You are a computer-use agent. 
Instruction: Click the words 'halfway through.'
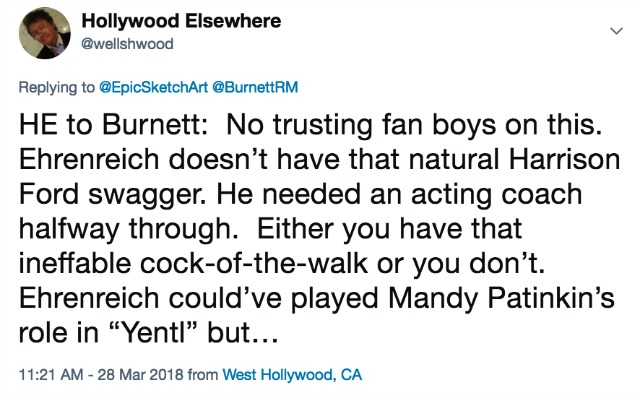tap(129, 229)
